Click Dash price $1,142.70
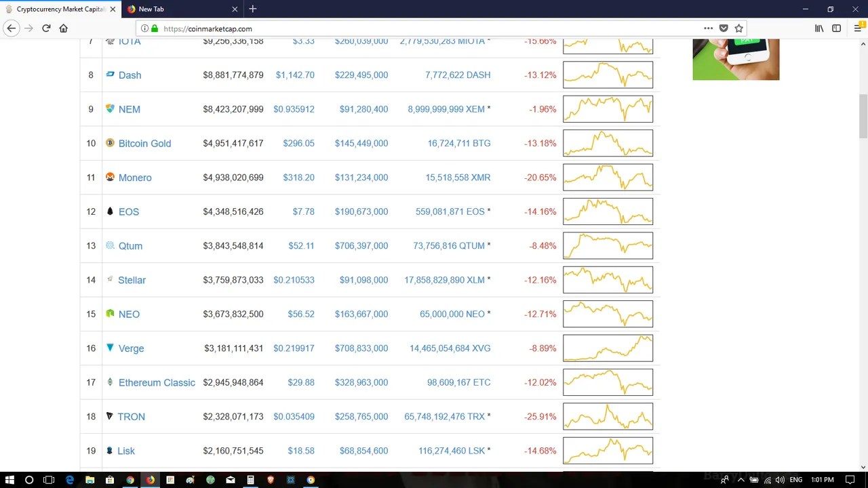The image size is (868, 488). pos(295,75)
